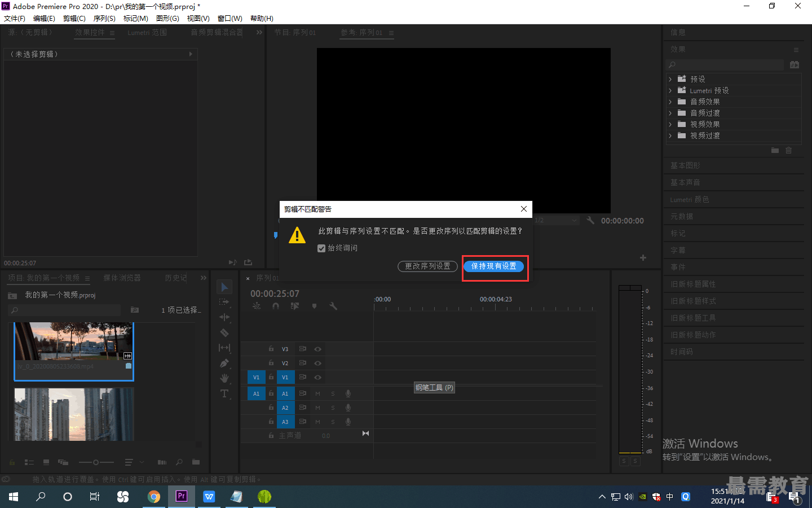Solo track A2 with S button
This screenshot has width=812, height=508.
pyautogui.click(x=333, y=408)
